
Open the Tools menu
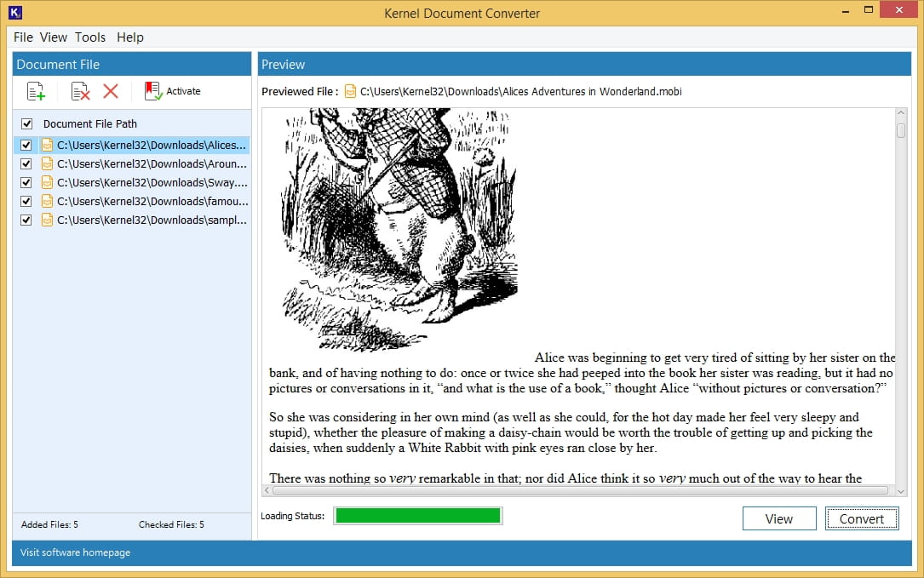pos(90,37)
